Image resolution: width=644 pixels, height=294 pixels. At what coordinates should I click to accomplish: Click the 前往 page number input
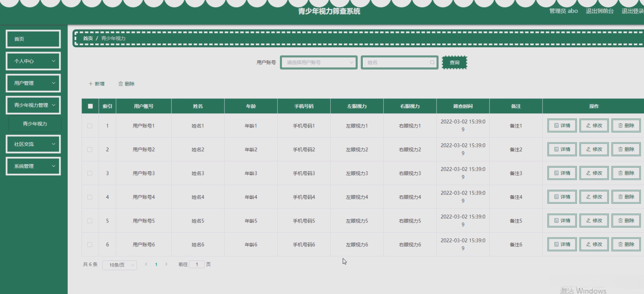[197, 264]
